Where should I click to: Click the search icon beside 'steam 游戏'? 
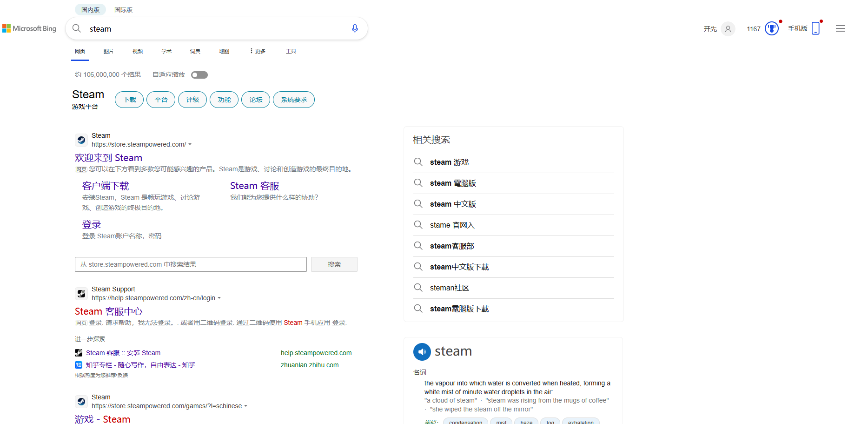(418, 162)
